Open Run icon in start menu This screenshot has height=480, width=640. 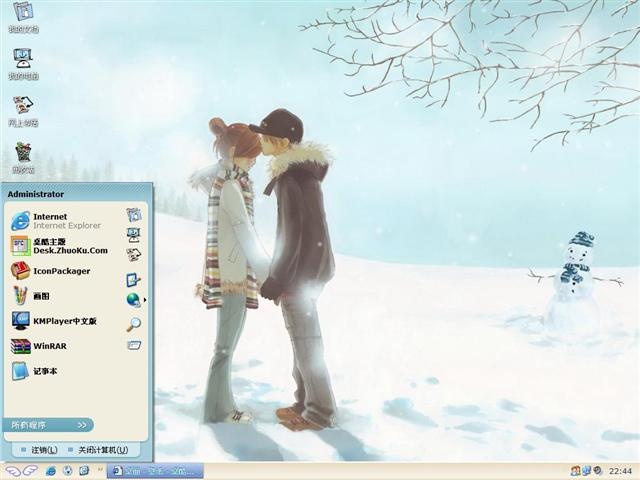(134, 345)
